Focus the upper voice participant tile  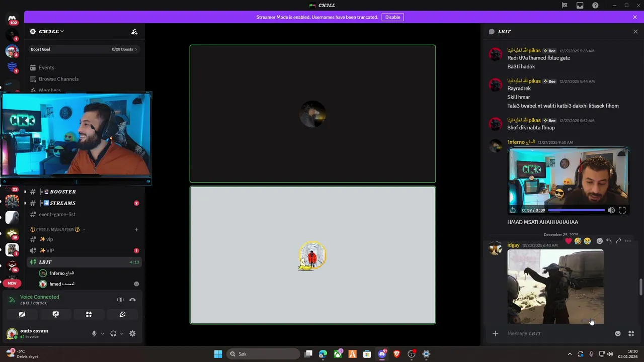(312, 114)
